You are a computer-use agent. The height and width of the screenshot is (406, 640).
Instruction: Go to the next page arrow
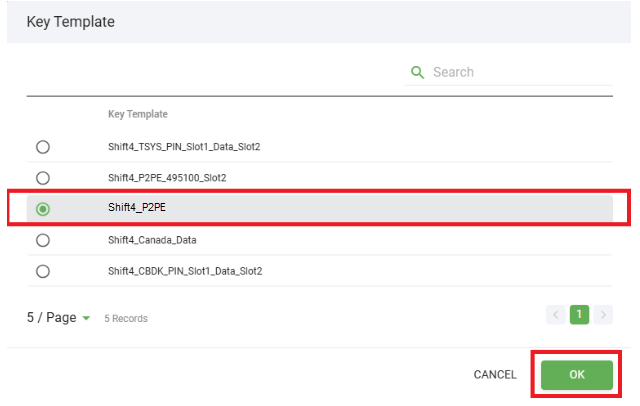click(x=602, y=315)
